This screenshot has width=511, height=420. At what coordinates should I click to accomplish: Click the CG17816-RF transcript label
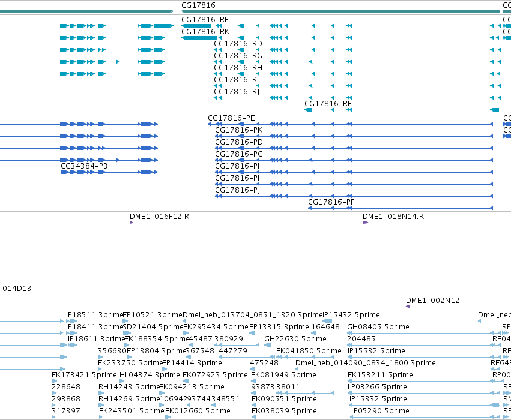pos(328,104)
